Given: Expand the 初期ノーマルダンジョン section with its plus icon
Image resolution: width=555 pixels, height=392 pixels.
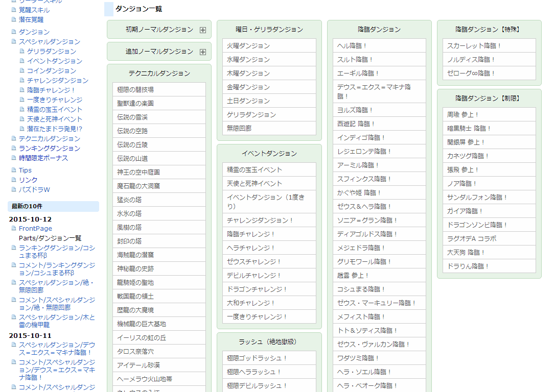Looking at the screenshot, I should click(x=203, y=30).
